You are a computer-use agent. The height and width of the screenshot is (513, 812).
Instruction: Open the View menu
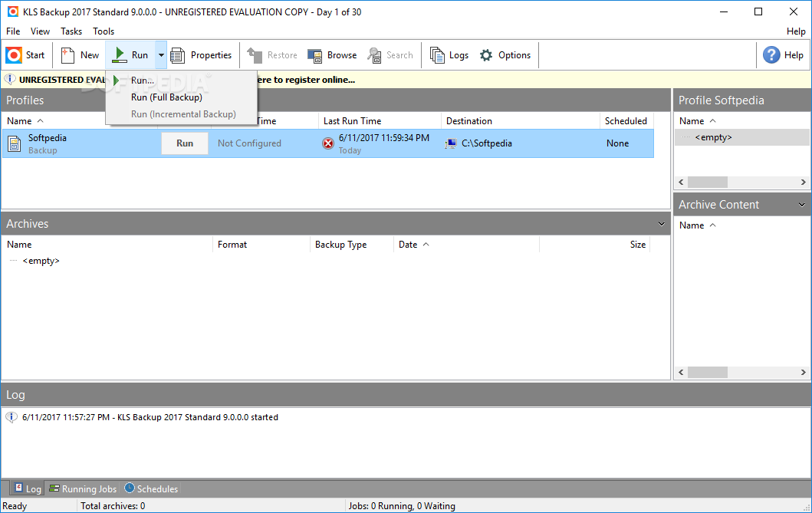coord(40,31)
